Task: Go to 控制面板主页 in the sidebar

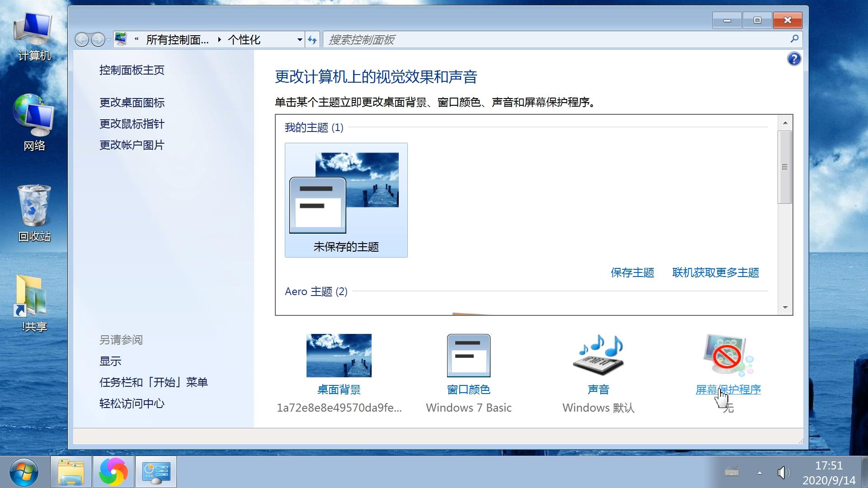Action: [132, 70]
